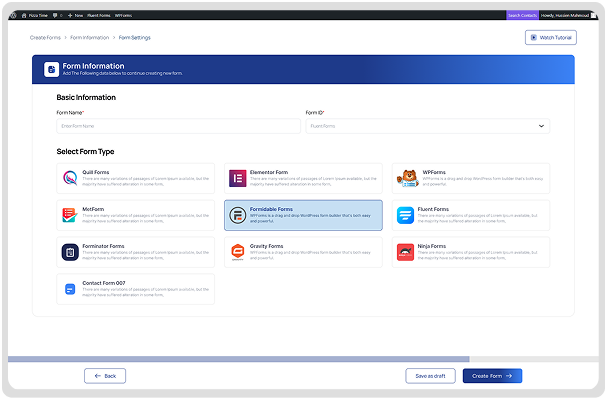The height and width of the screenshot is (400, 607).
Task: Switch to Form Settings breadcrumb step
Action: [134, 37]
